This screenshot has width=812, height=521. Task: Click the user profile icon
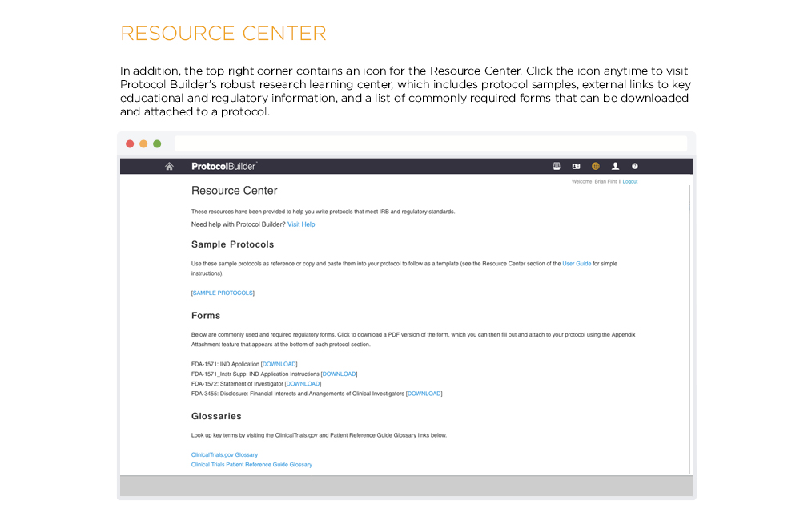[615, 167]
